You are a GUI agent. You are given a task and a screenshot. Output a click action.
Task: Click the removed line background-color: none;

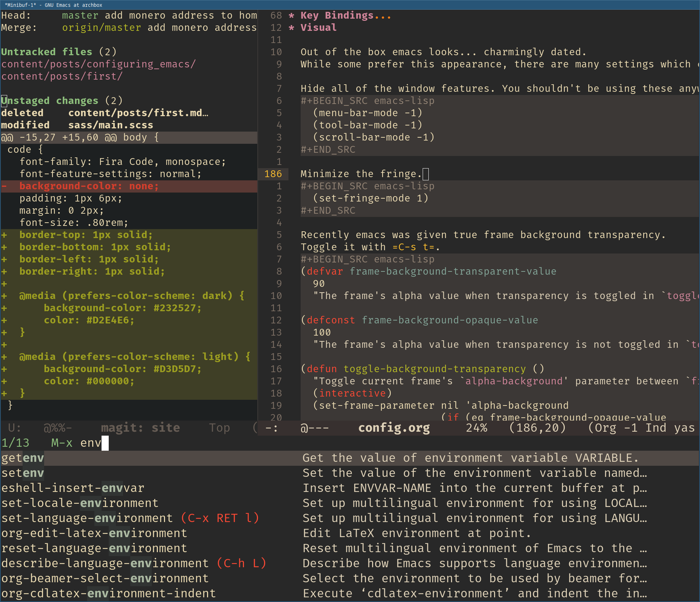[129, 186]
